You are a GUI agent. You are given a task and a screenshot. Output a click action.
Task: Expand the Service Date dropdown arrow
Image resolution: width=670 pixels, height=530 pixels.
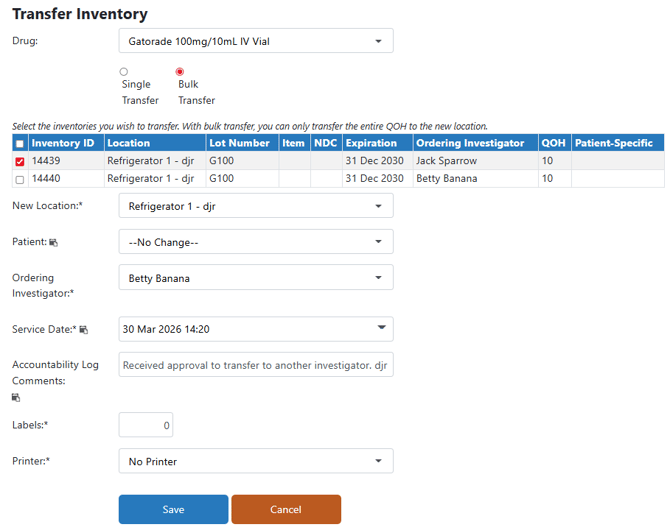point(382,328)
